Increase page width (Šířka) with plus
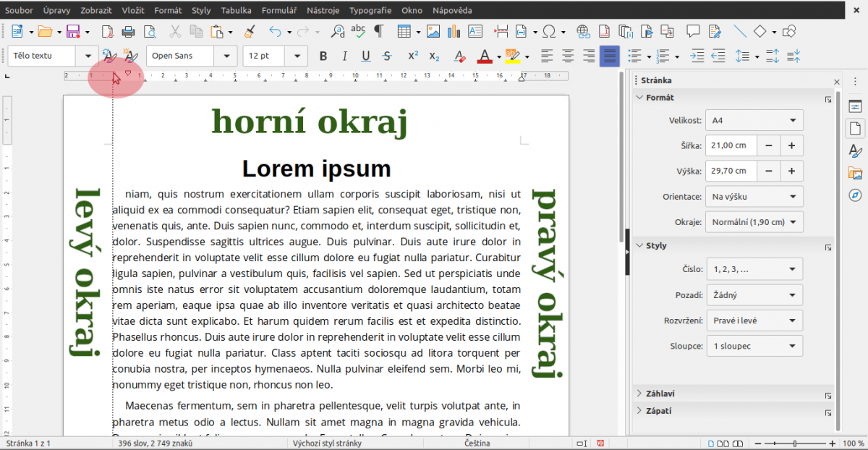This screenshot has width=868, height=450. click(x=791, y=145)
